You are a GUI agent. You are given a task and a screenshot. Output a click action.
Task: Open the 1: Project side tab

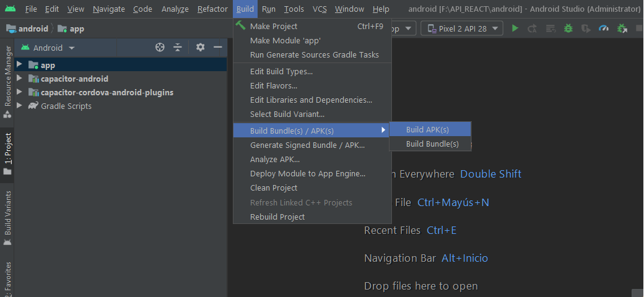click(7, 154)
